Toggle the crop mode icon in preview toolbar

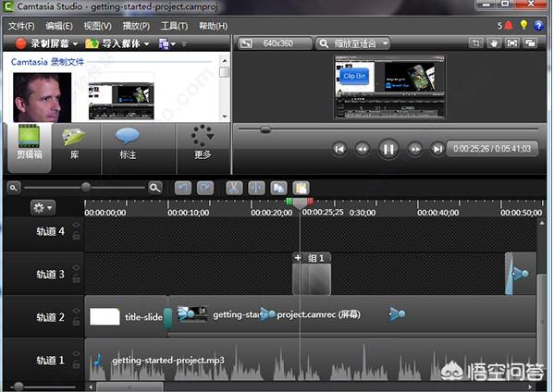pyautogui.click(x=475, y=43)
